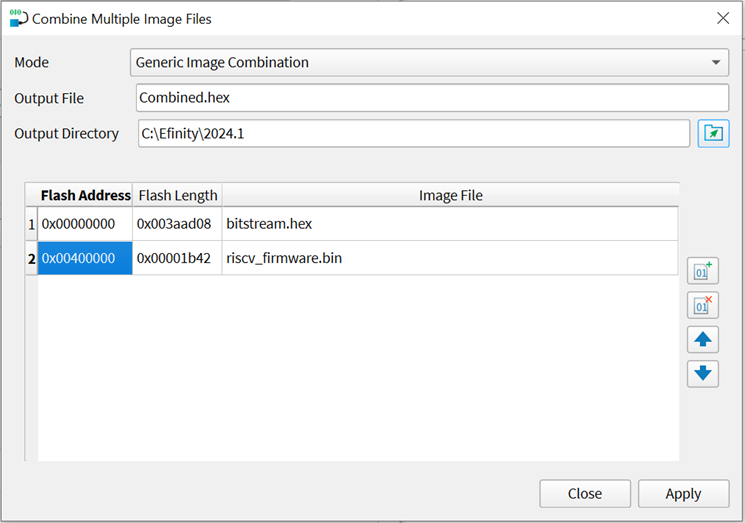Select flash address 0x00400000 cell
This screenshot has height=523, width=745.
pos(85,258)
